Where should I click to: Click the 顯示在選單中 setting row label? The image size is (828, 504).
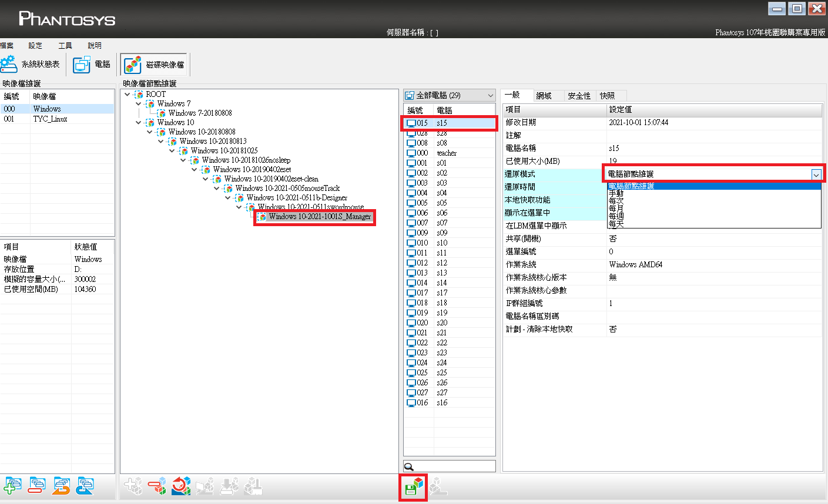[528, 213]
